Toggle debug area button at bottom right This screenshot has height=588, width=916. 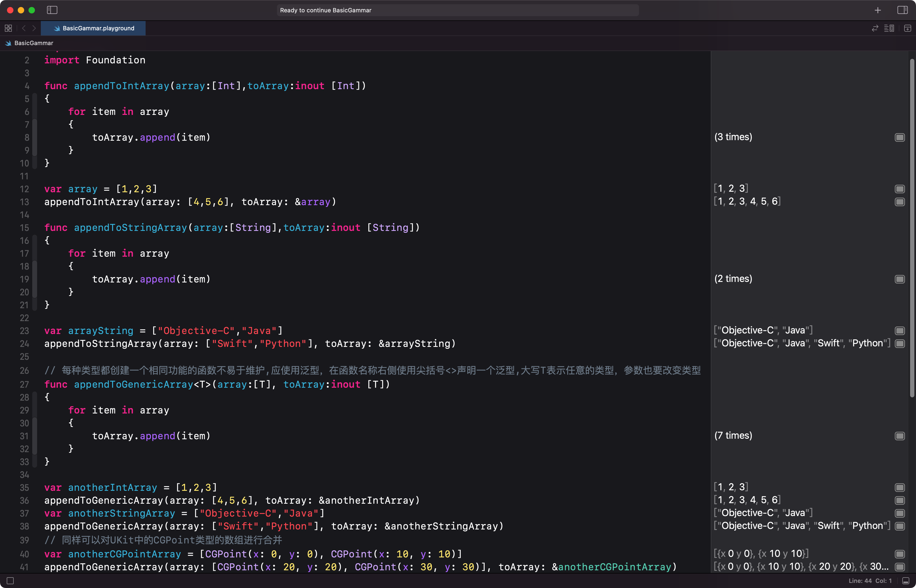906,581
